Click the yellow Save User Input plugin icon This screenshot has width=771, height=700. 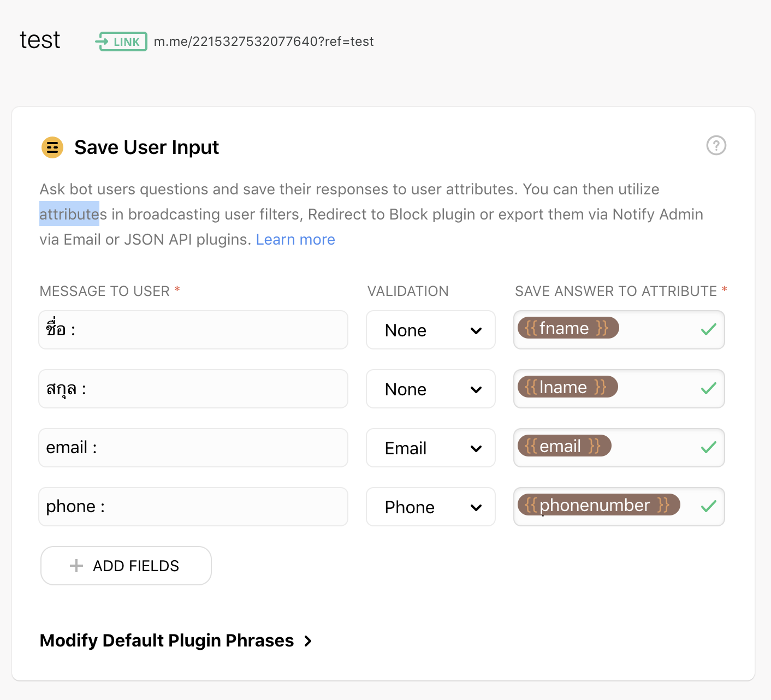click(52, 147)
